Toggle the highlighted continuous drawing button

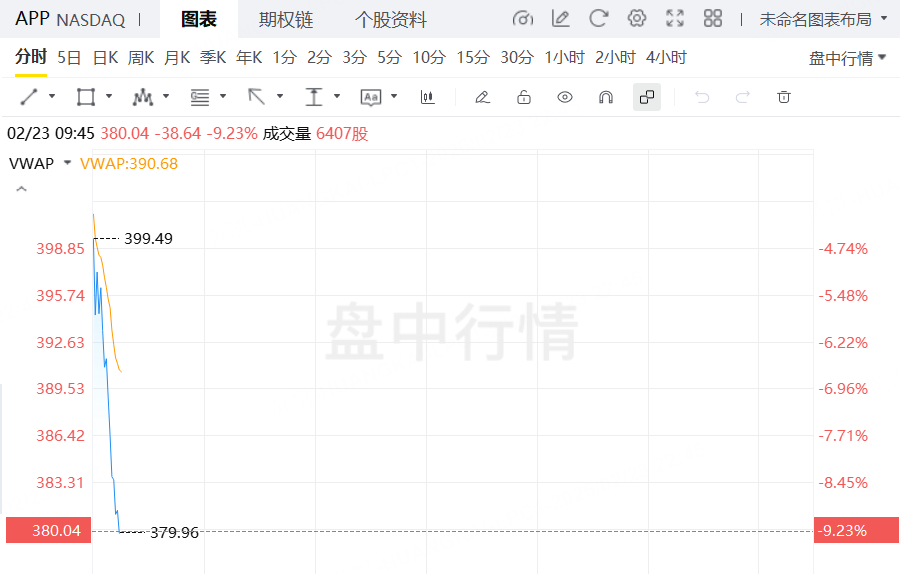647,97
